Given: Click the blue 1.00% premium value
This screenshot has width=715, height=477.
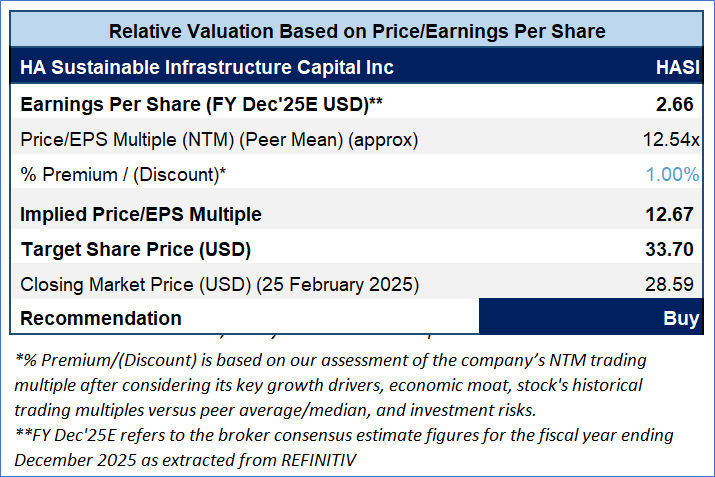Looking at the screenshot, I should 673,174.
